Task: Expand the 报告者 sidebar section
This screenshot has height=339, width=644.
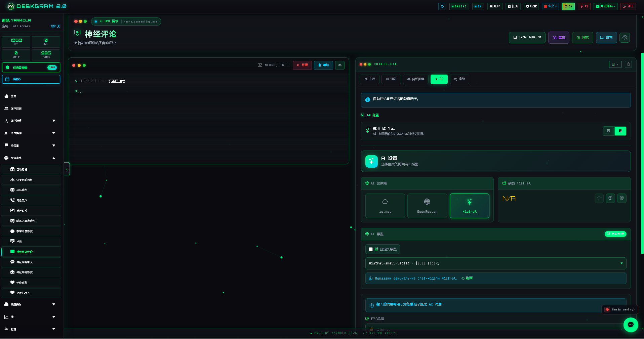Action: coord(32,145)
